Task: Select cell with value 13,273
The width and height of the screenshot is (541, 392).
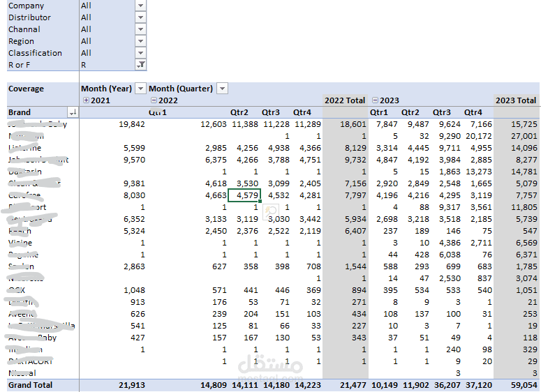Action: click(479, 172)
